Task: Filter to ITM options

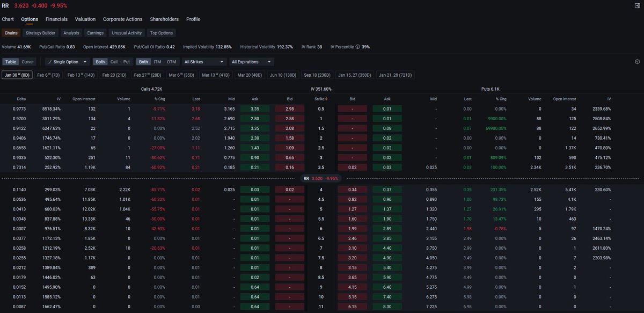Action: pos(157,62)
